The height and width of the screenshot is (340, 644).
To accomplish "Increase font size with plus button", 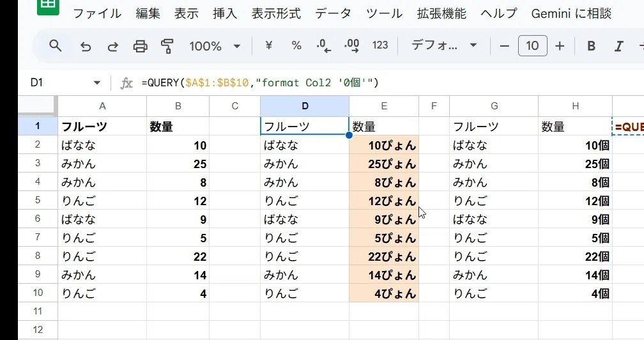I will click(x=560, y=46).
